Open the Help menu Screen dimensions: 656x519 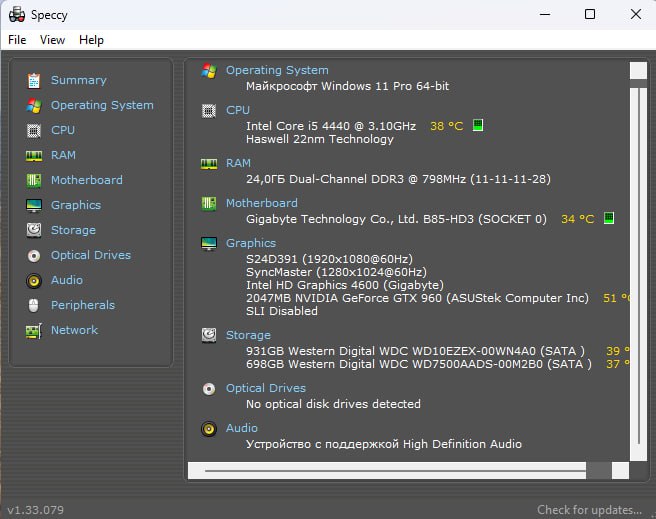click(x=91, y=40)
